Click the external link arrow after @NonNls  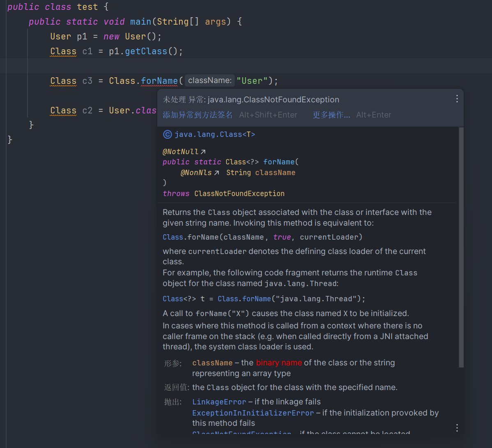[x=217, y=173]
